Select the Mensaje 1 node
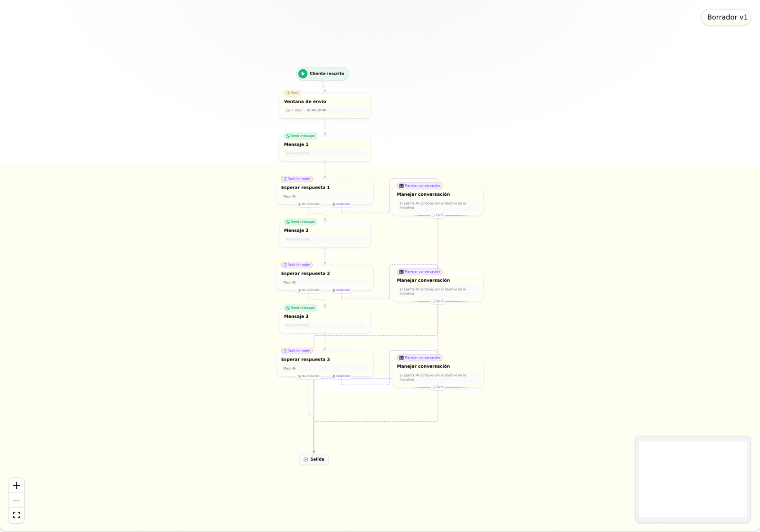Screen dimensions: 760x532 [325, 149]
